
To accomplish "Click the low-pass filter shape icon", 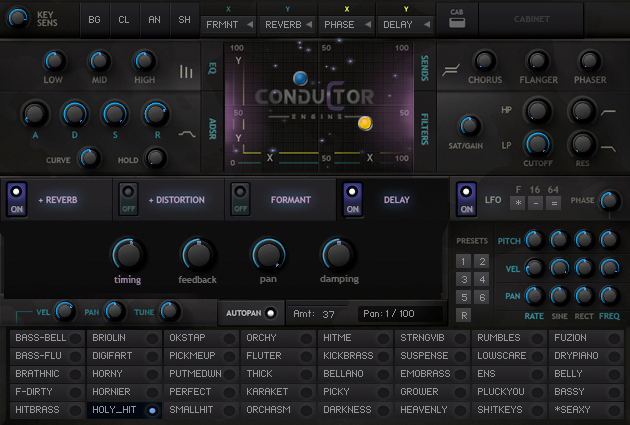I will [x=608, y=149].
